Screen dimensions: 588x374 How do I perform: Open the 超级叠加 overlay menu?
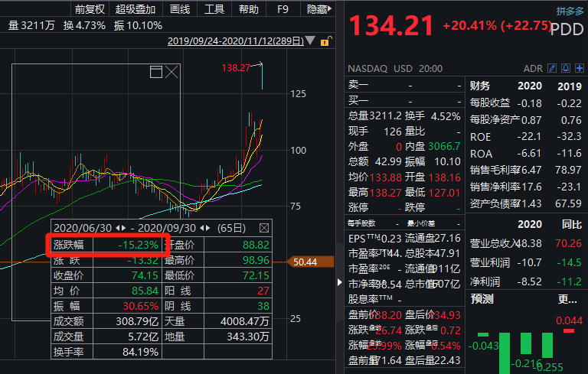coord(136,9)
